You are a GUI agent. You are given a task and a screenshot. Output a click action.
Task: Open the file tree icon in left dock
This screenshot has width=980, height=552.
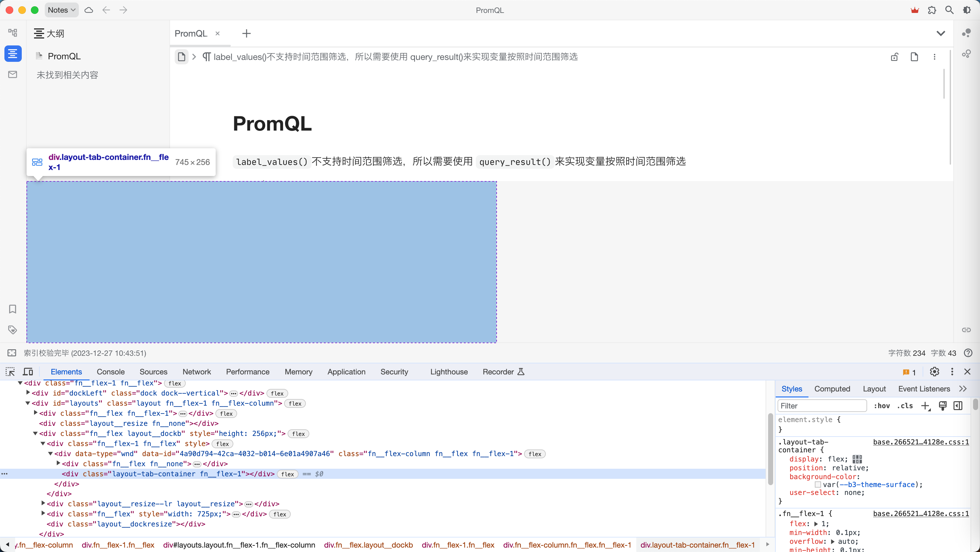pyautogui.click(x=13, y=33)
